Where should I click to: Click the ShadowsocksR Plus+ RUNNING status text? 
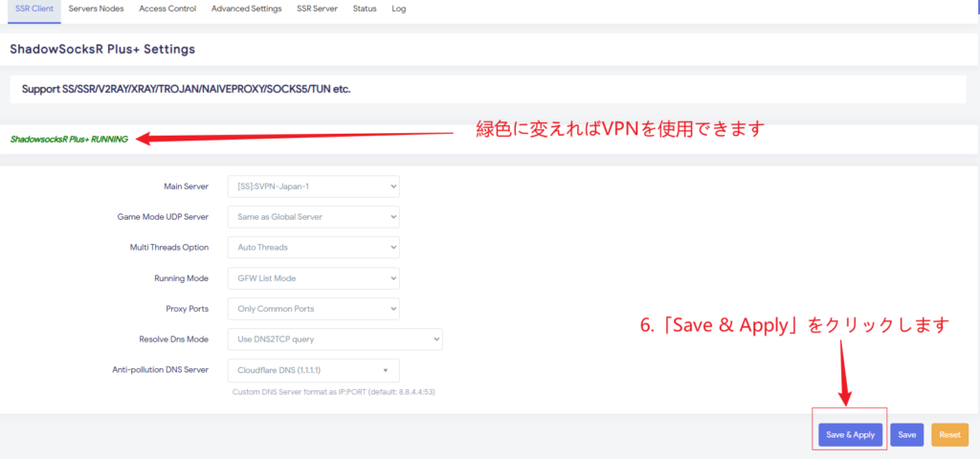click(x=69, y=140)
